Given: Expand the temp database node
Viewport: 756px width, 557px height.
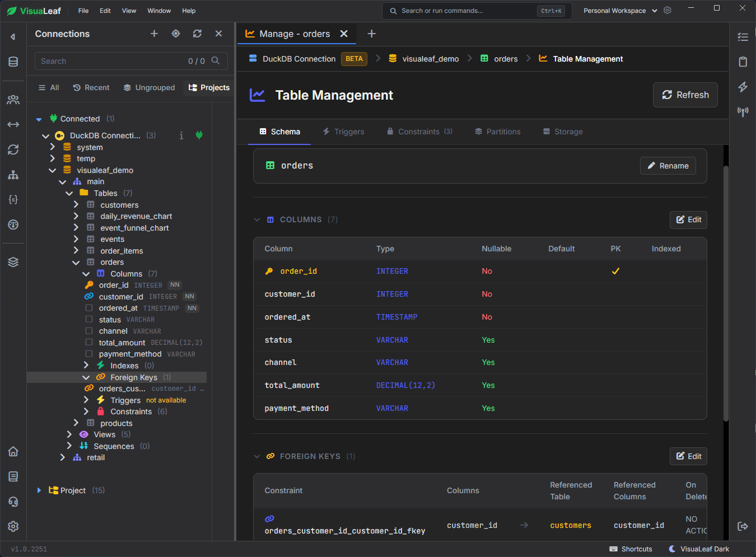Looking at the screenshot, I should pyautogui.click(x=53, y=158).
